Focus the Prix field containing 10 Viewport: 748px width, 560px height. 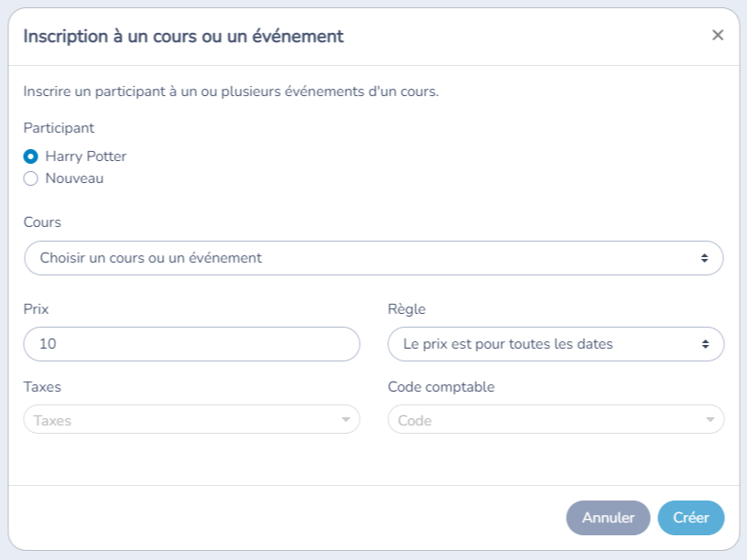pyautogui.click(x=191, y=344)
